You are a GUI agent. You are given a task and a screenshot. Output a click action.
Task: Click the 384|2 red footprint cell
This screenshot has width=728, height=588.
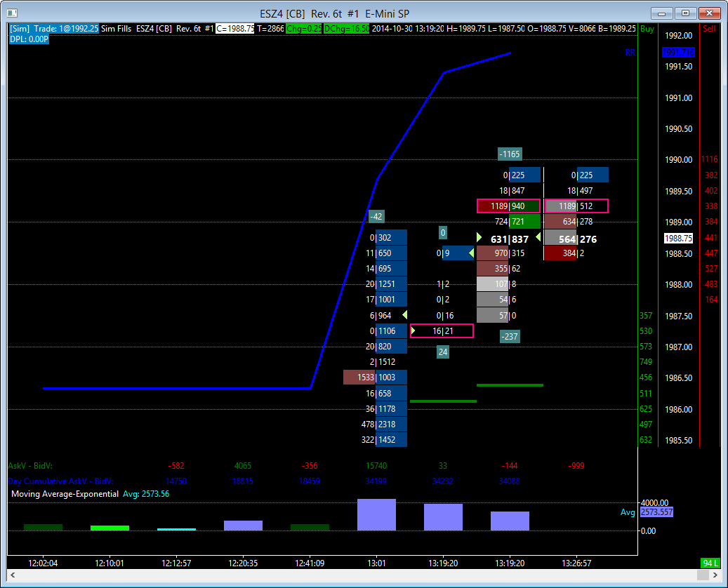(565, 253)
